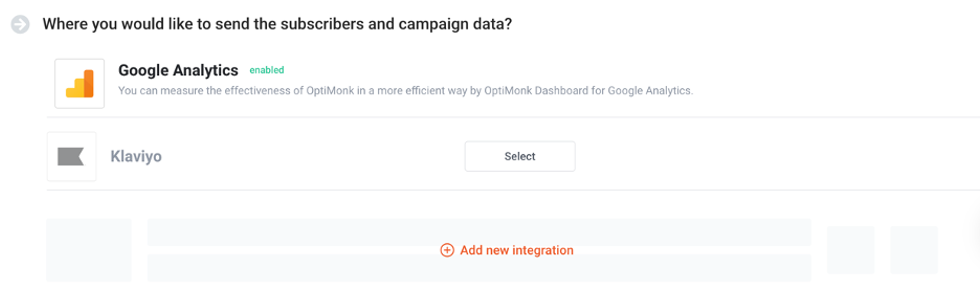Viewport: 980px width, 293px height.
Task: Expand the Klaviyo integration row
Action: coord(520,156)
